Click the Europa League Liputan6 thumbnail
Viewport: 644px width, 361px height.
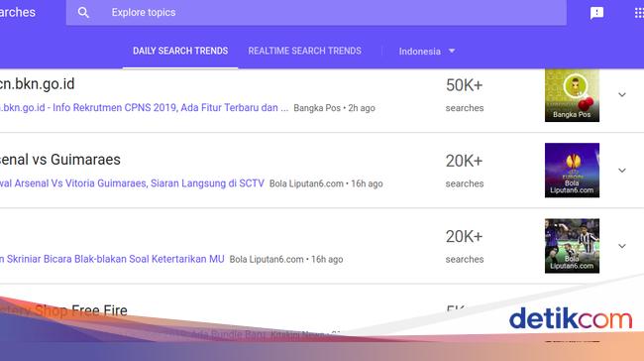pyautogui.click(x=572, y=171)
